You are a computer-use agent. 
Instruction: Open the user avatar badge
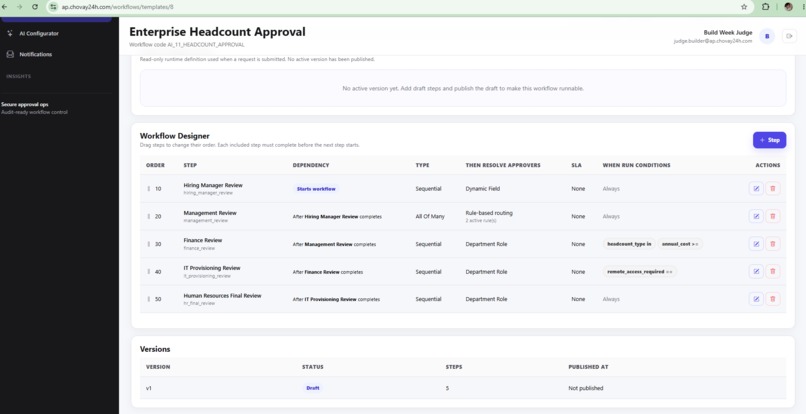click(x=767, y=36)
